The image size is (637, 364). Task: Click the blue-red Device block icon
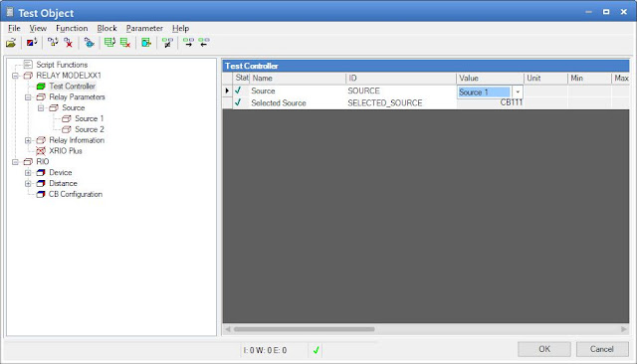click(x=41, y=172)
